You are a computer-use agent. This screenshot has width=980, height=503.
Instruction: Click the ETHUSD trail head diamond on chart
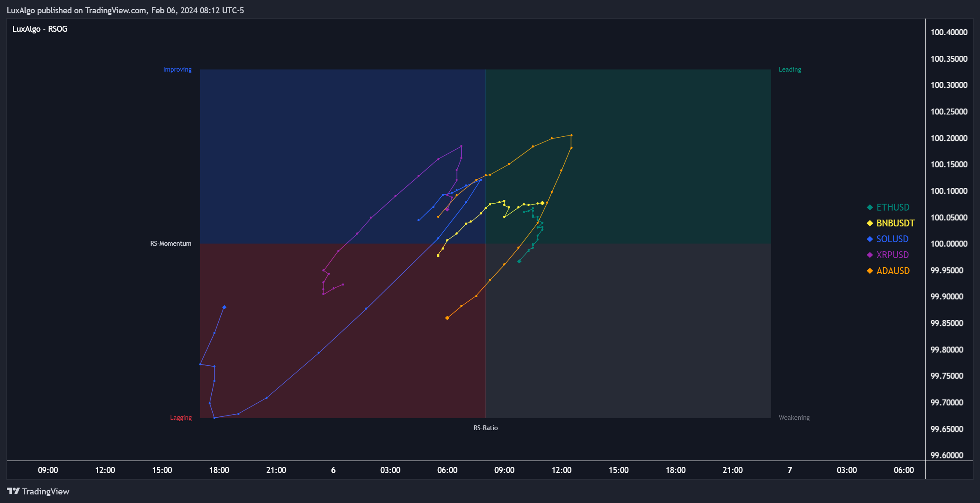pos(519,261)
